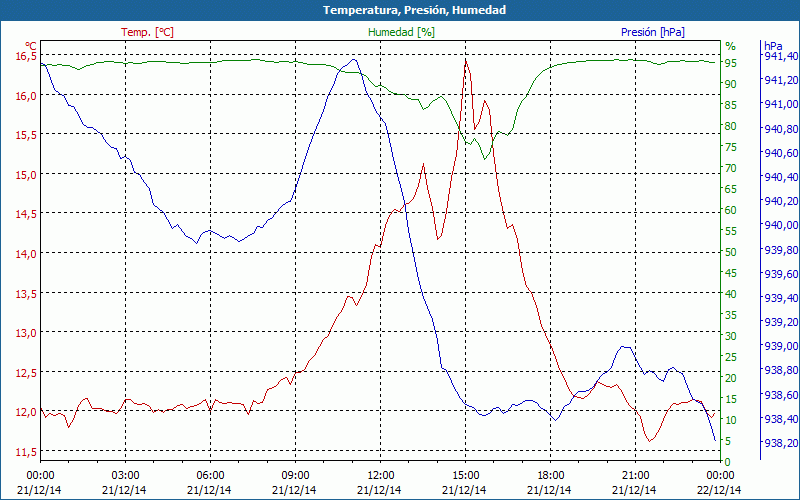Click the '941,20' pressure axis value

point(782,80)
